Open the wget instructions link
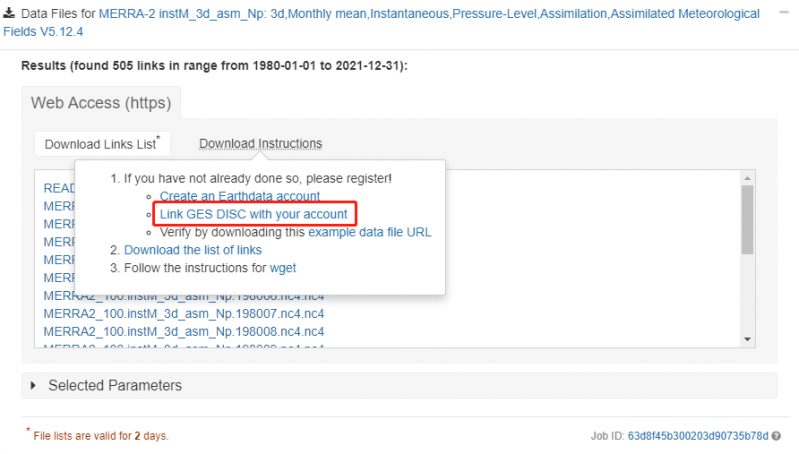 [x=282, y=268]
